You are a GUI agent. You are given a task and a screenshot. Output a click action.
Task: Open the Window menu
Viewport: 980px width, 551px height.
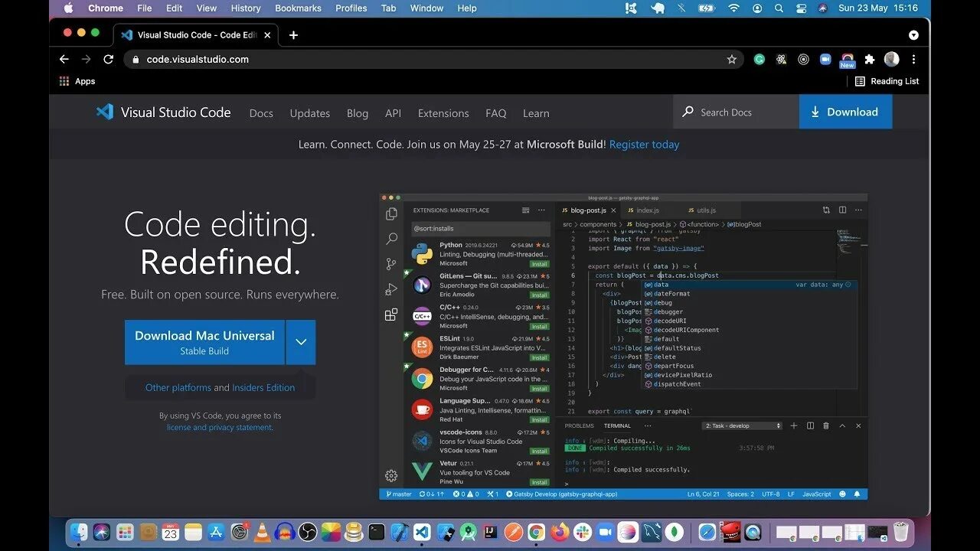click(426, 8)
